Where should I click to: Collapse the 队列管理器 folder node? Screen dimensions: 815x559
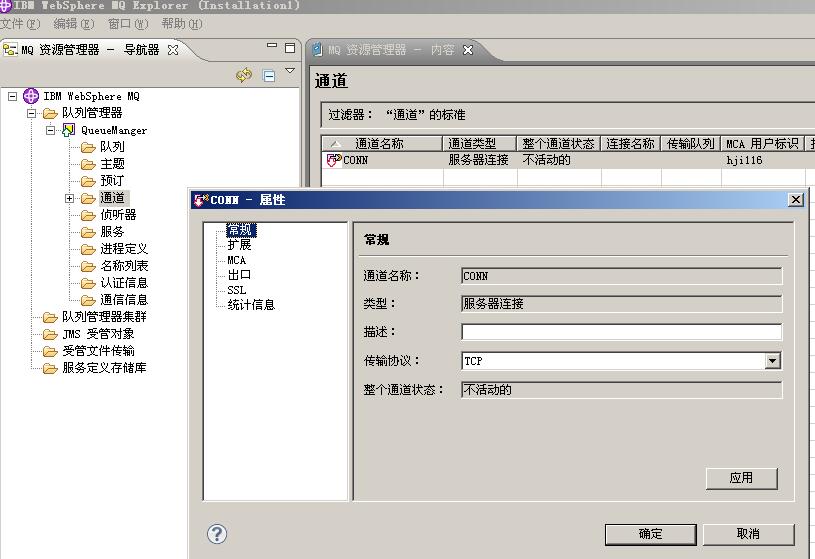(32, 113)
